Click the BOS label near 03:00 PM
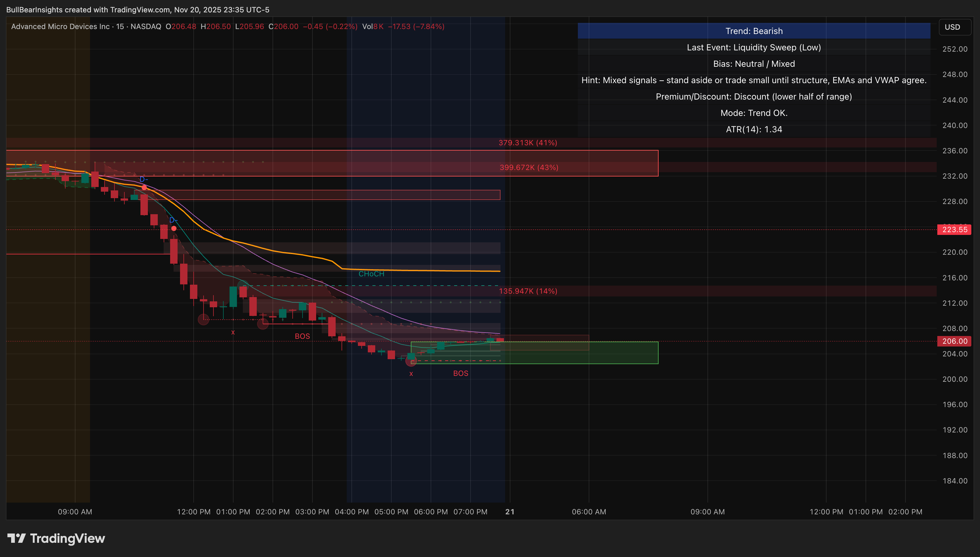980x557 pixels. point(302,336)
